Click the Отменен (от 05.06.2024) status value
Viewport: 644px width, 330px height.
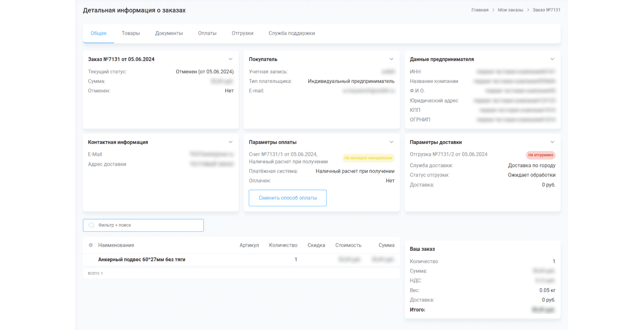pyautogui.click(x=205, y=72)
